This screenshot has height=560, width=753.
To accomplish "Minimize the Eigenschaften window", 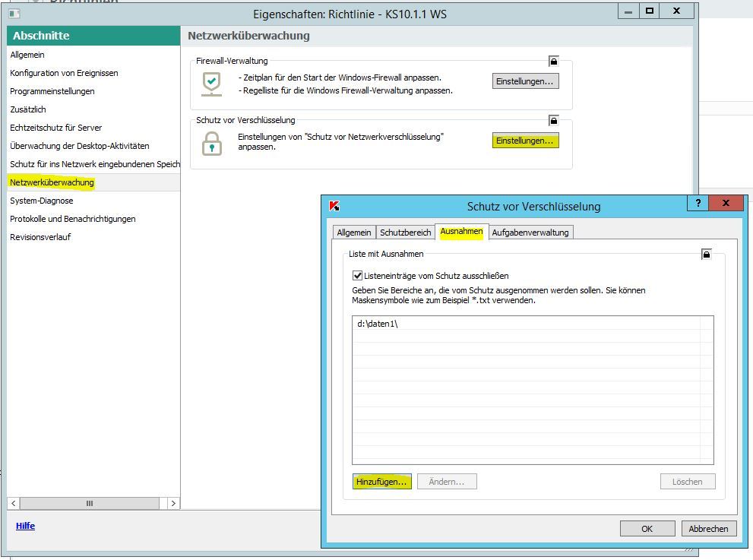I will [628, 11].
